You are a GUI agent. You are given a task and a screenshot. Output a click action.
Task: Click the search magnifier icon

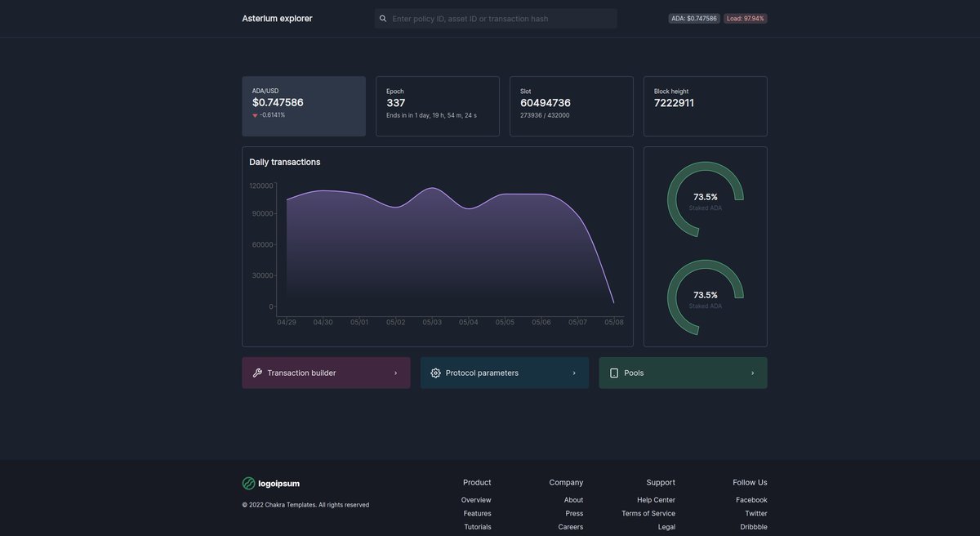tap(383, 19)
